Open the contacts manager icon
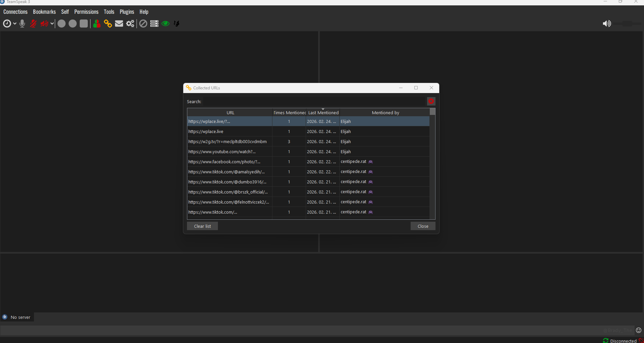This screenshot has height=343, width=644. point(97,24)
